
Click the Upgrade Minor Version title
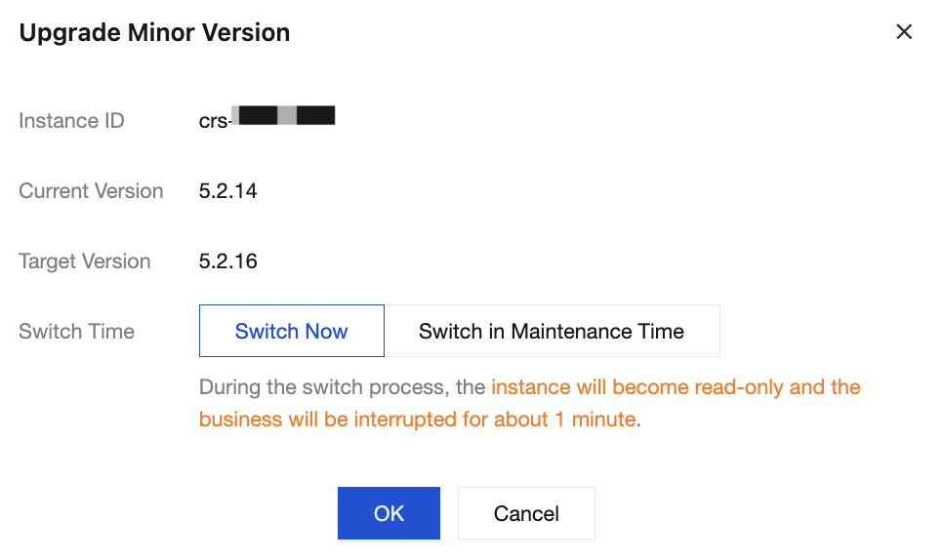pyautogui.click(x=154, y=32)
